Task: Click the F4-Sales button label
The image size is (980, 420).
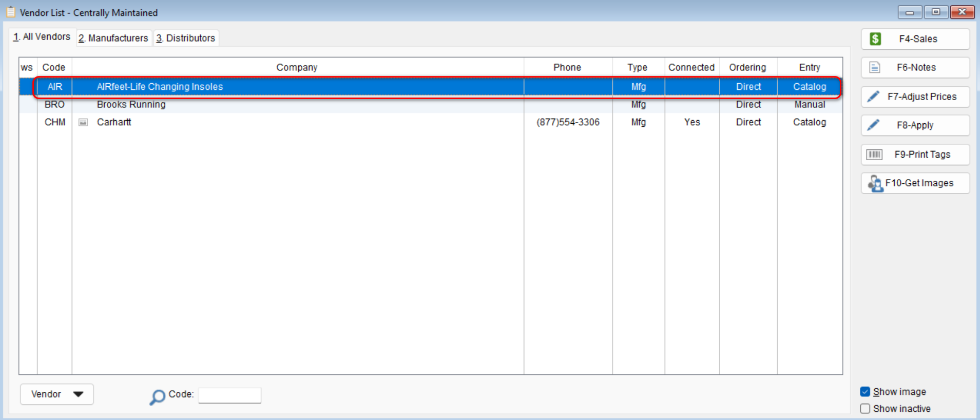Action: click(918, 39)
